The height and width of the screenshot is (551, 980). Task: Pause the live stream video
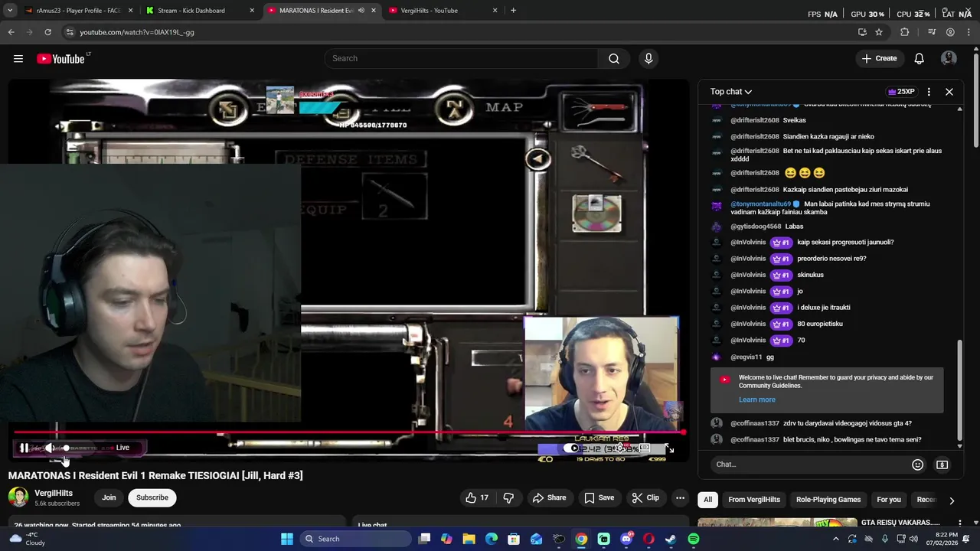click(x=24, y=448)
